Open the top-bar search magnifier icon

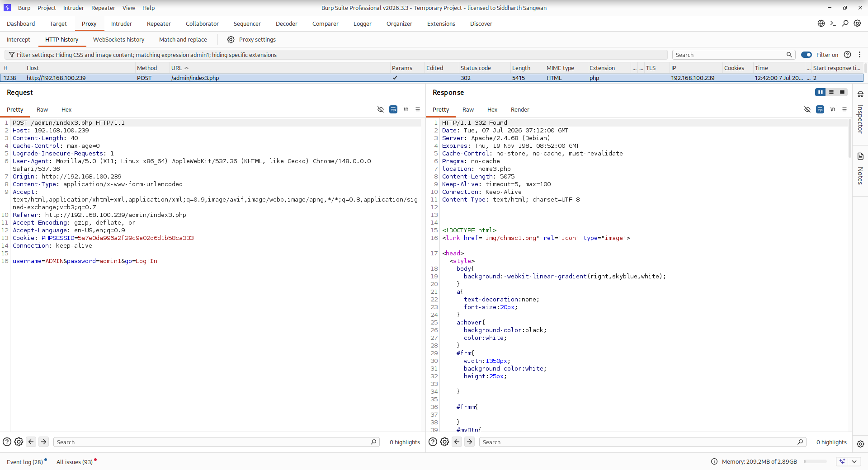click(x=845, y=23)
